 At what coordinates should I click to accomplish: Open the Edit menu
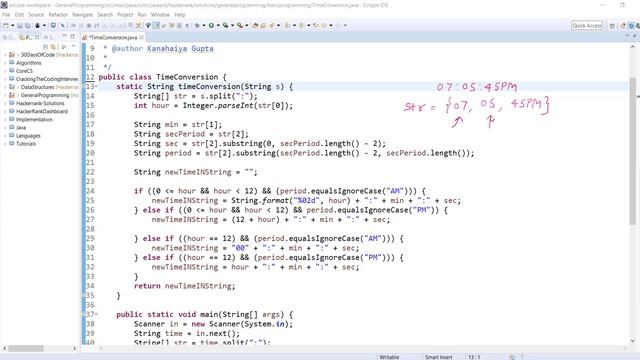pyautogui.click(x=19, y=15)
